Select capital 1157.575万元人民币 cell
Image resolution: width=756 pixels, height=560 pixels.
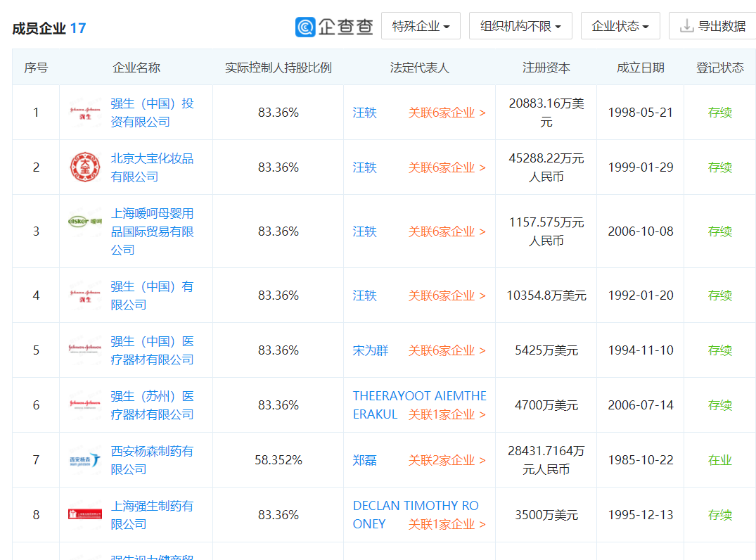546,231
